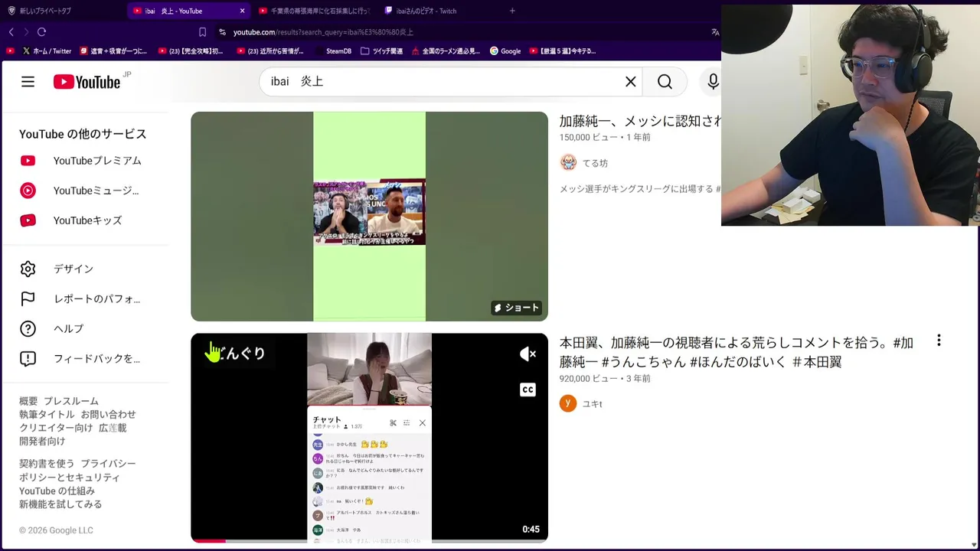Open the プライバシー footer link
The width and height of the screenshot is (980, 551).
point(108,464)
